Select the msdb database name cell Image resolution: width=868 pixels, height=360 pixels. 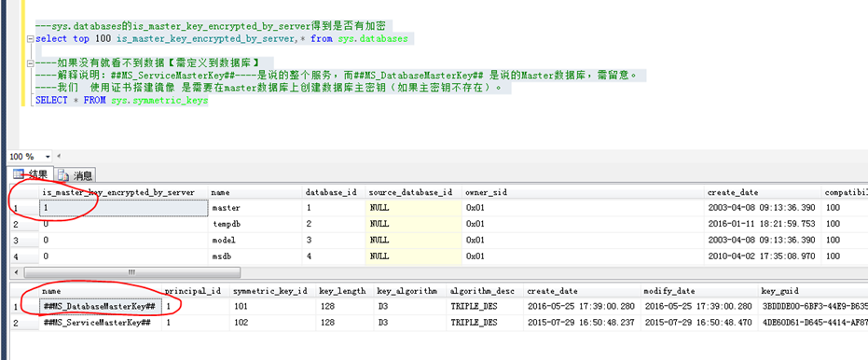(x=255, y=256)
